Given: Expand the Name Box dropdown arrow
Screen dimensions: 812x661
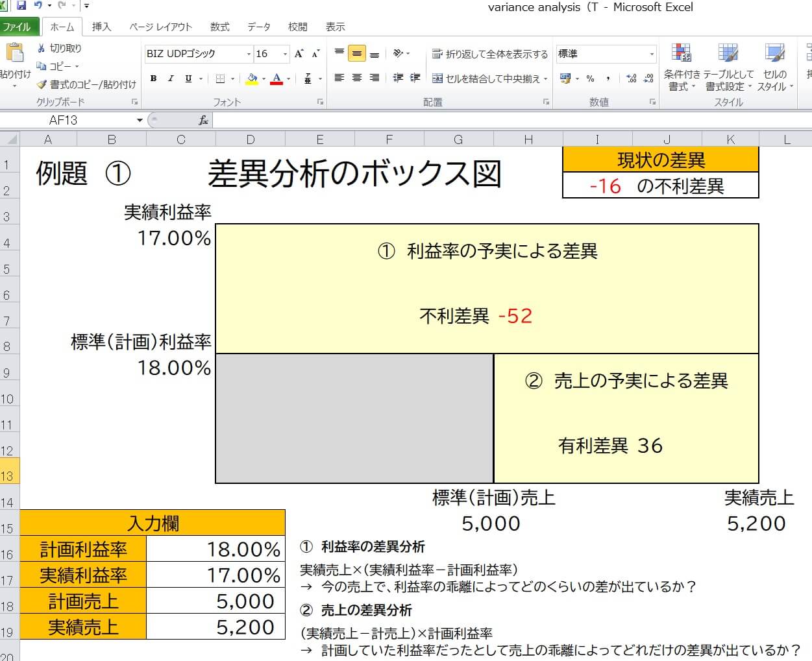Looking at the screenshot, I should coord(140,120).
